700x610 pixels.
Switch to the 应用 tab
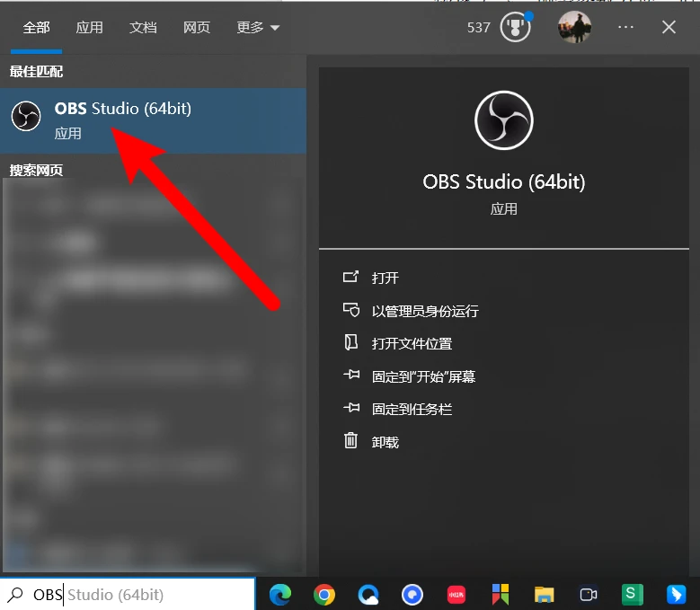[x=89, y=28]
